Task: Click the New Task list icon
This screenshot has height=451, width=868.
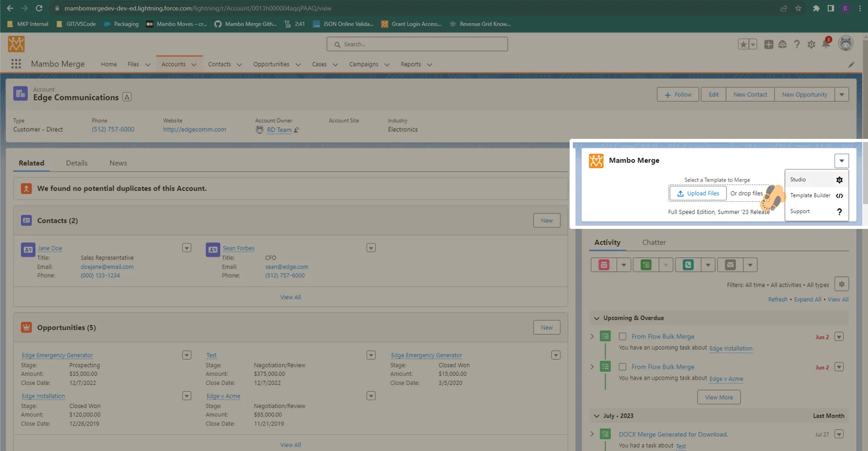Action: pyautogui.click(x=646, y=265)
